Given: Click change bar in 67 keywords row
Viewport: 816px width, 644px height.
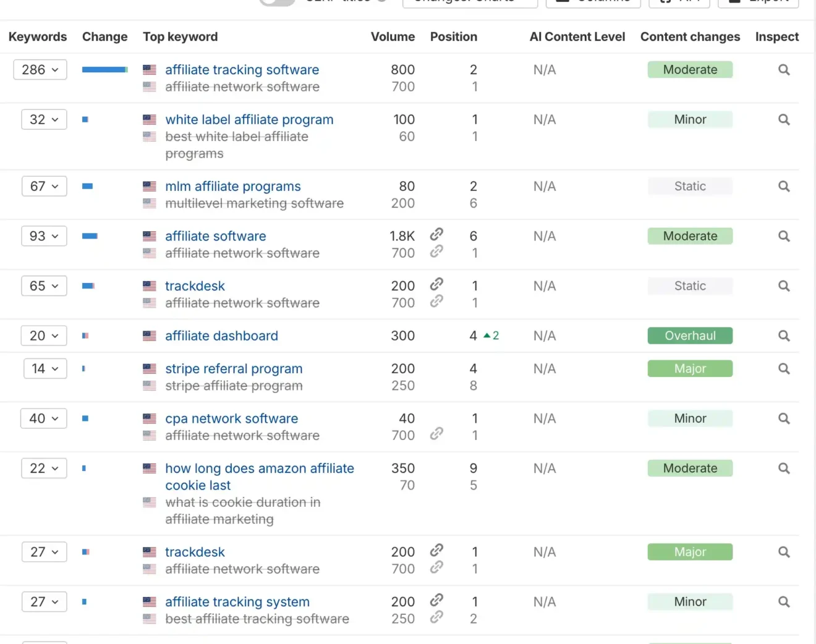Looking at the screenshot, I should pos(88,187).
